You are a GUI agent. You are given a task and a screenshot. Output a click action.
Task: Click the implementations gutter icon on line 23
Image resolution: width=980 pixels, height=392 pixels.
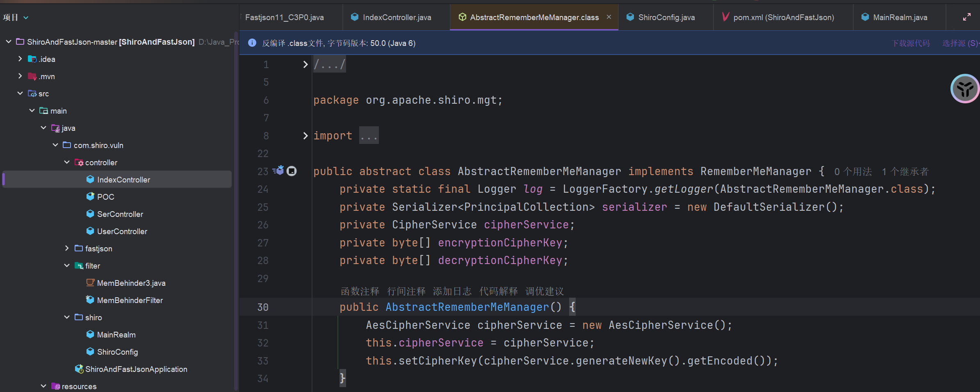pyautogui.click(x=279, y=171)
